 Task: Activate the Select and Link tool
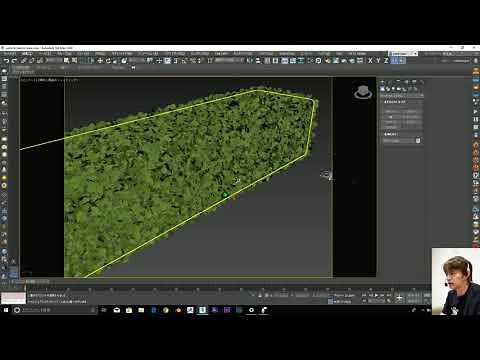23,61
